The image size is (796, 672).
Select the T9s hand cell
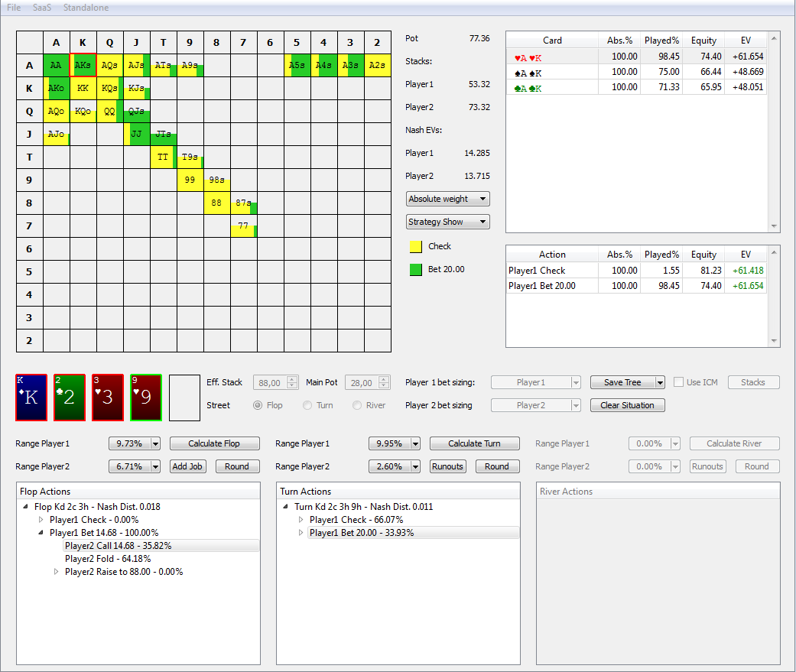[x=190, y=157]
